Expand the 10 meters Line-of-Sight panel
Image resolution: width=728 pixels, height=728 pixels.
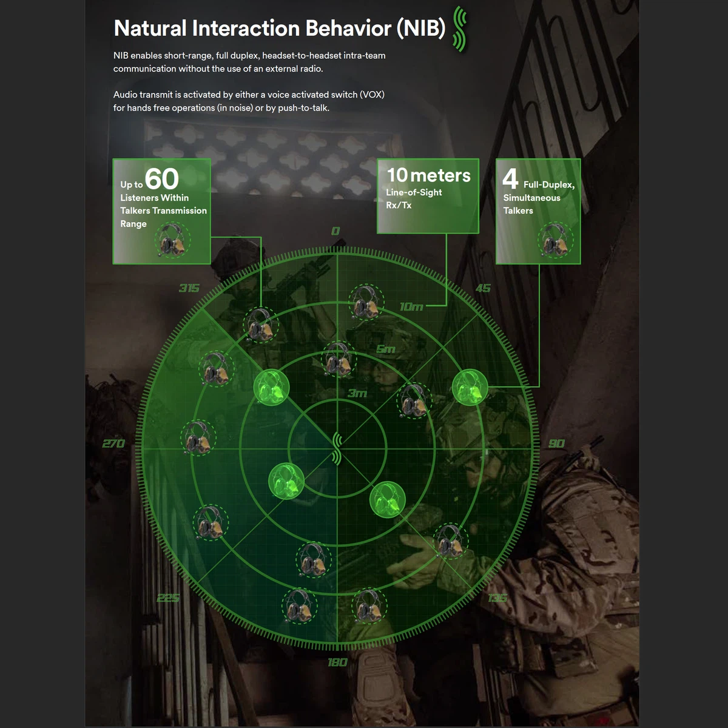coord(428,195)
